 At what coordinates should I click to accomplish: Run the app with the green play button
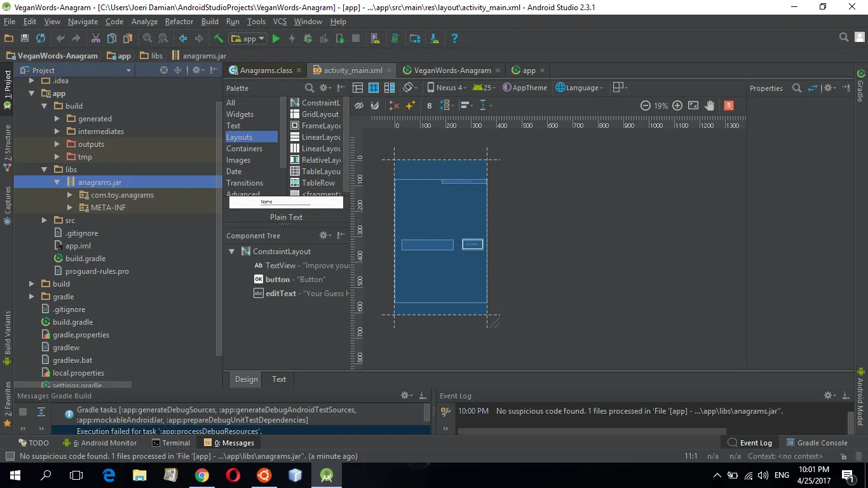276,39
